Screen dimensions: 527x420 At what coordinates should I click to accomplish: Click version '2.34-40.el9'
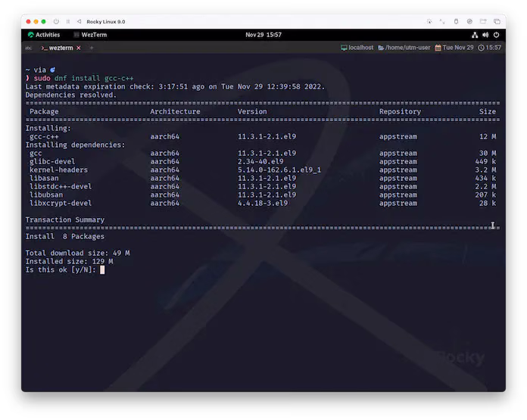point(260,161)
